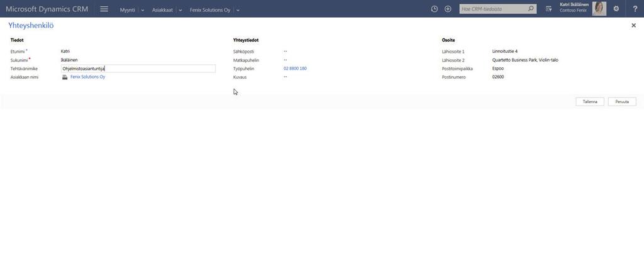Click the Tiedot section heading
The height and width of the screenshot is (258, 644).
[x=17, y=40]
